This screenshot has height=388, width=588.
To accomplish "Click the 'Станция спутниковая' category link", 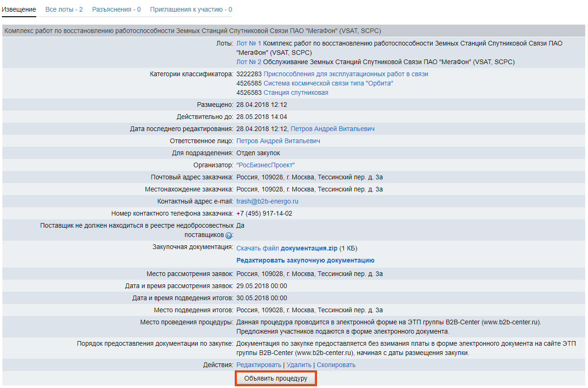I will point(296,92).
